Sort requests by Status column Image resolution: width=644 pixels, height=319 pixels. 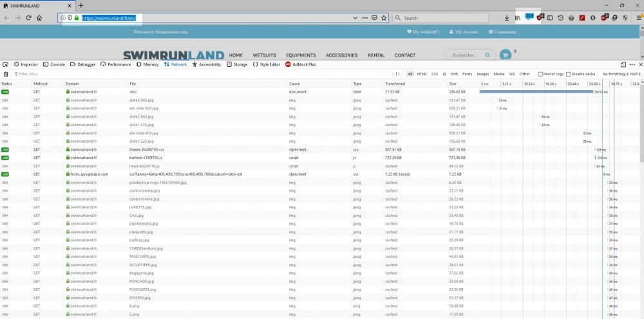click(16, 84)
